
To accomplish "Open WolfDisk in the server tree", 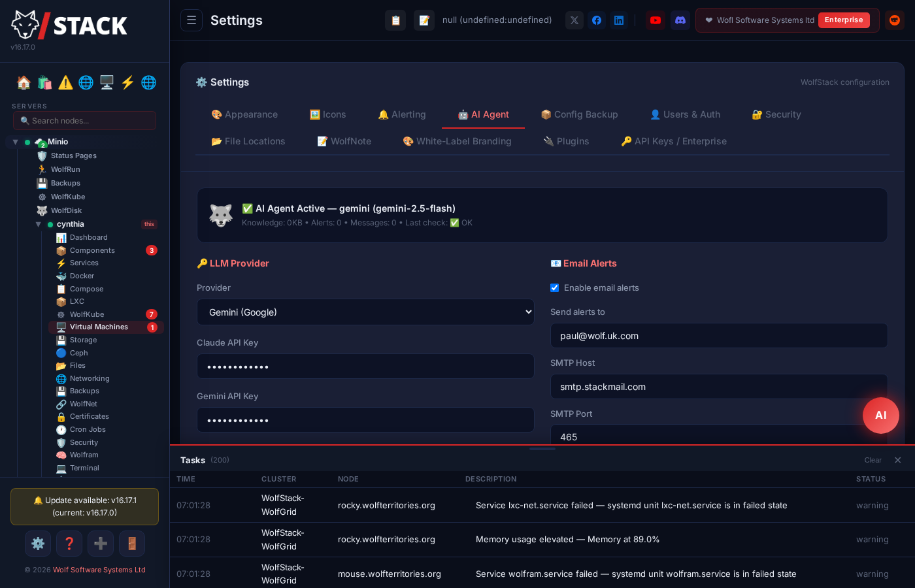I will (x=66, y=210).
